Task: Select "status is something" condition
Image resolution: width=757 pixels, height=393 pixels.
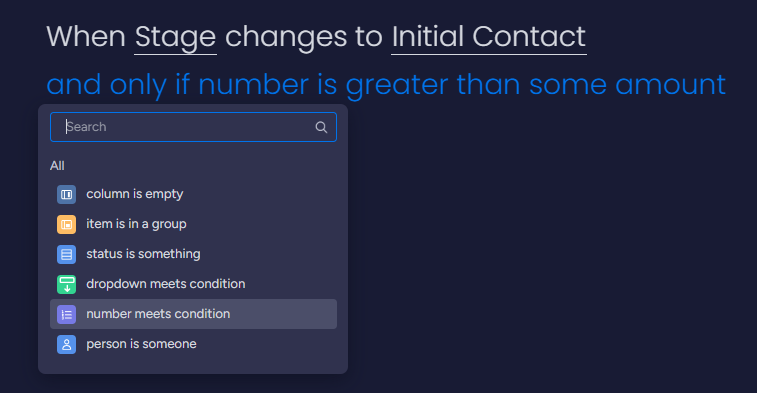Action: (x=193, y=254)
